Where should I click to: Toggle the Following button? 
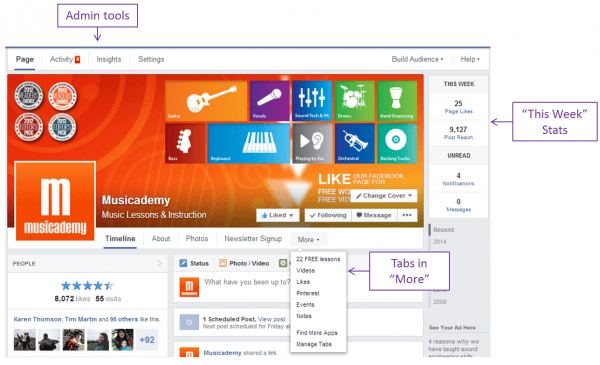coord(328,215)
